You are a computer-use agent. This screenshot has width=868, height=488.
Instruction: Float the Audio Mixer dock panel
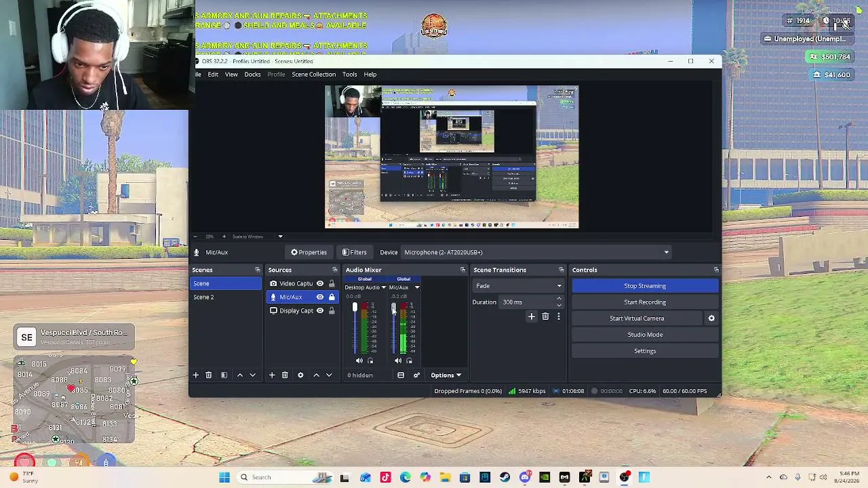[x=462, y=270]
